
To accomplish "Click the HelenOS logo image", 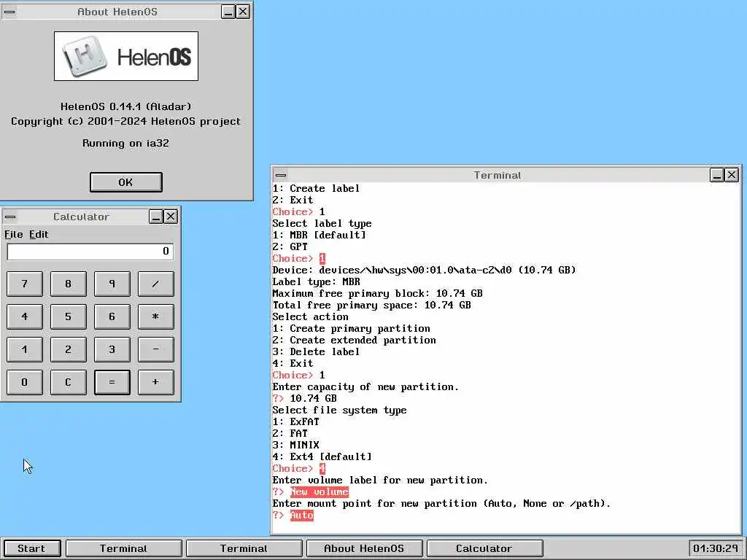I will (x=126, y=56).
